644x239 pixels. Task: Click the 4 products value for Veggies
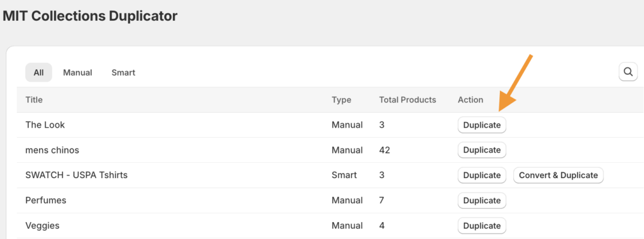point(382,226)
